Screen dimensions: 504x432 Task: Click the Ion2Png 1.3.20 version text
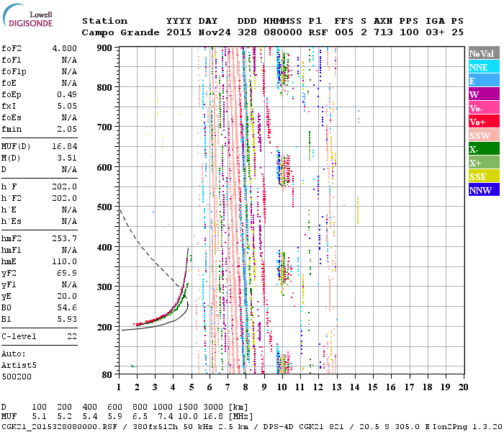tap(468, 426)
